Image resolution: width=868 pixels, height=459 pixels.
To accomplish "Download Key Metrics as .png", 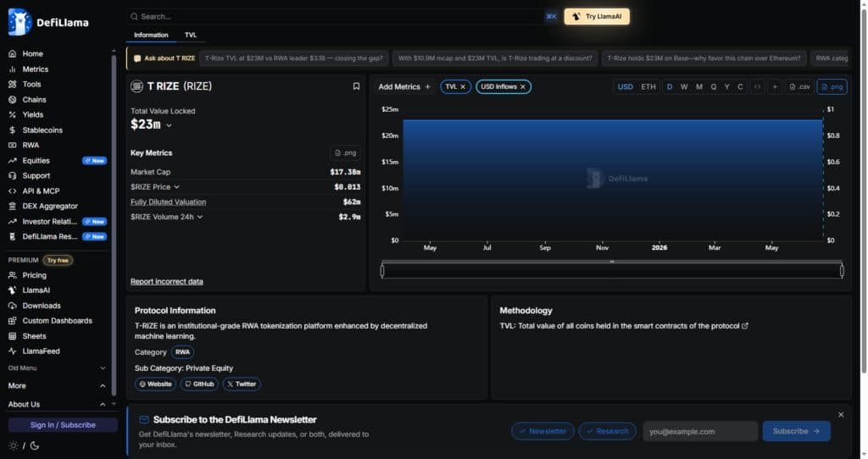I will pos(346,152).
